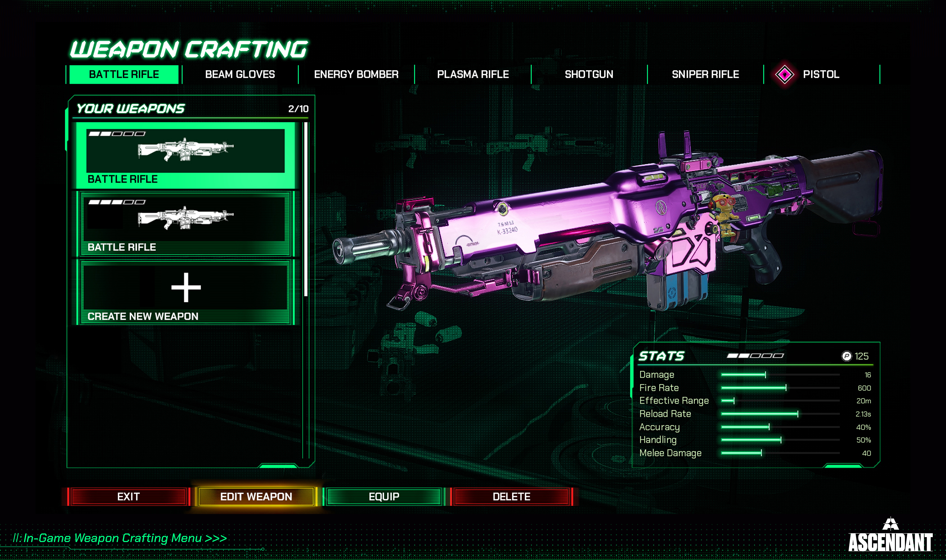Exit the weapon crafting menu
946x560 pixels.
[129, 497]
